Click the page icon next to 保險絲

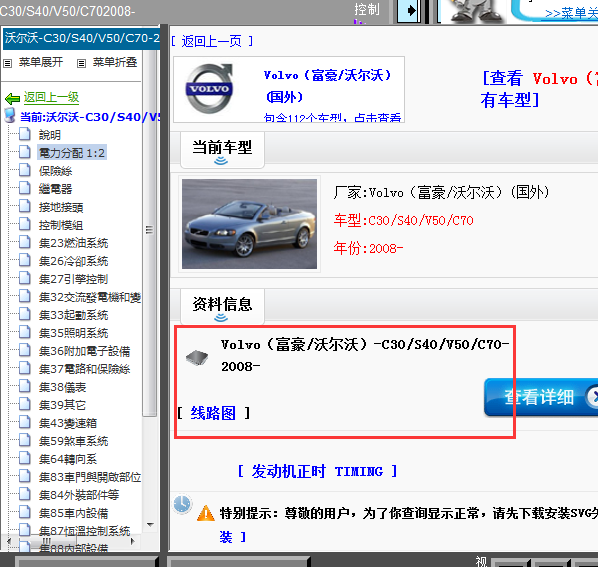(x=25, y=170)
